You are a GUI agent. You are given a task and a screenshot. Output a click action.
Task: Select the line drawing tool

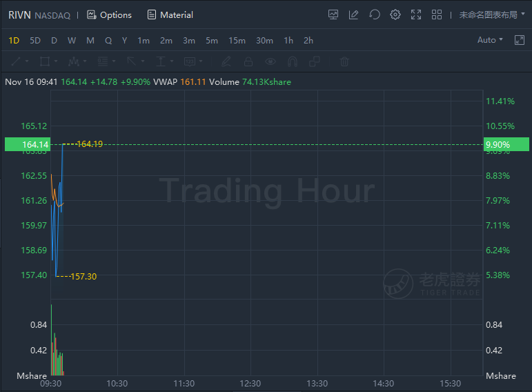coord(16,61)
